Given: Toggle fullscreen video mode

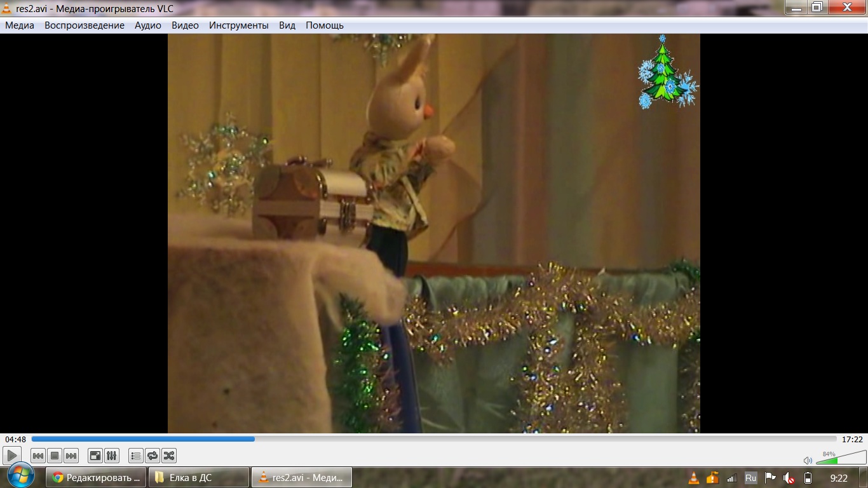Looking at the screenshot, I should coord(95,456).
